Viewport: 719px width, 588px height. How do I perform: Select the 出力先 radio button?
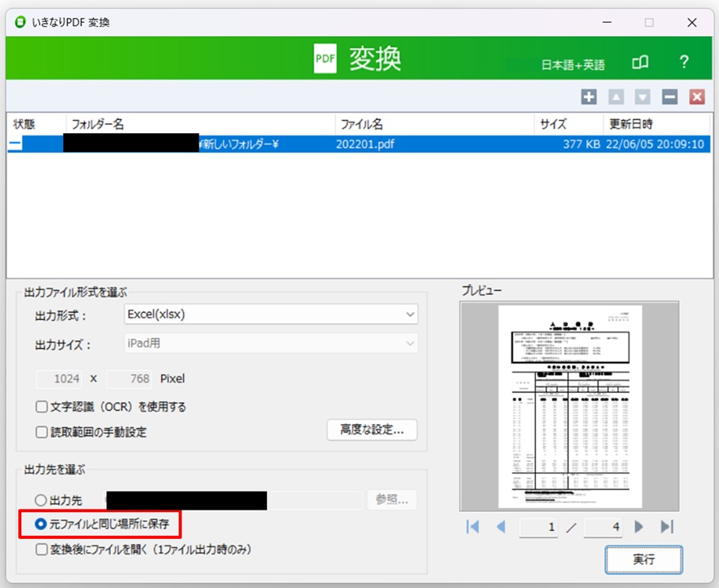(41, 500)
